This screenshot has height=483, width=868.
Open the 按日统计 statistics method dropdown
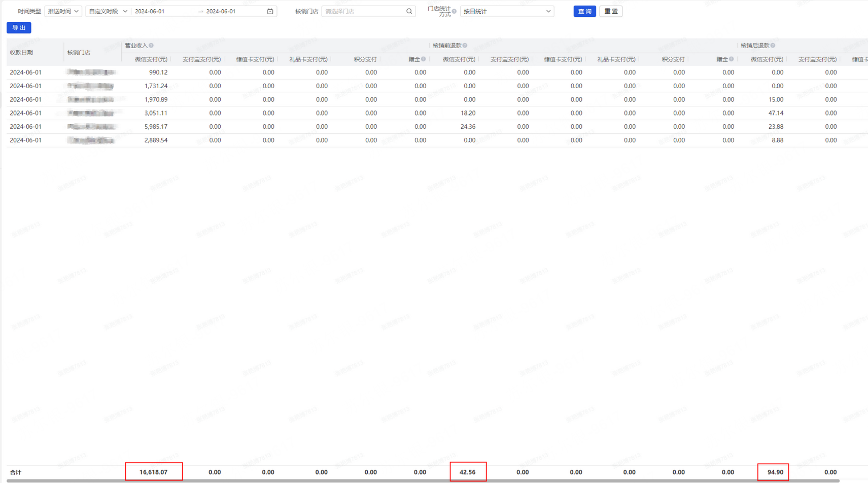coord(507,11)
